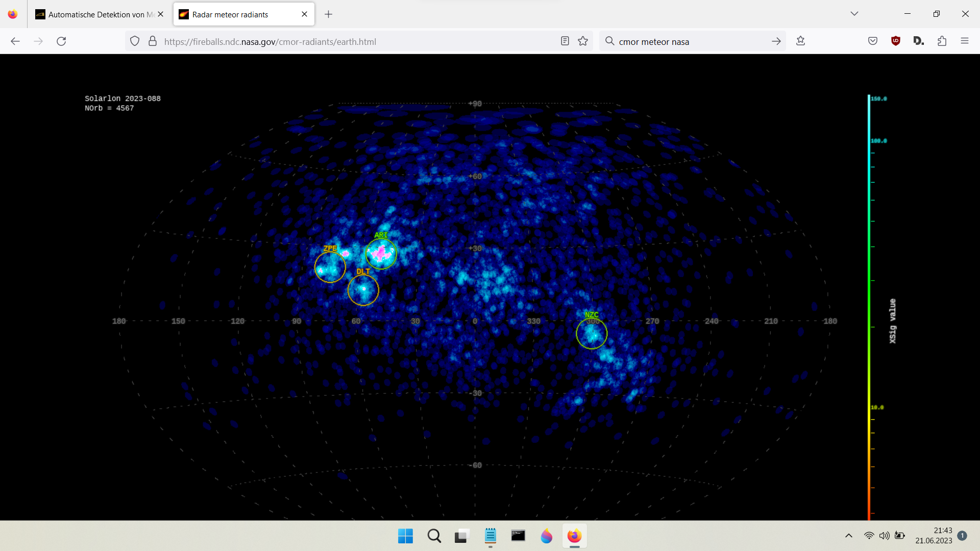Viewport: 980px width, 551px height.
Task: Click the 330 longitude label
Action: click(x=534, y=321)
